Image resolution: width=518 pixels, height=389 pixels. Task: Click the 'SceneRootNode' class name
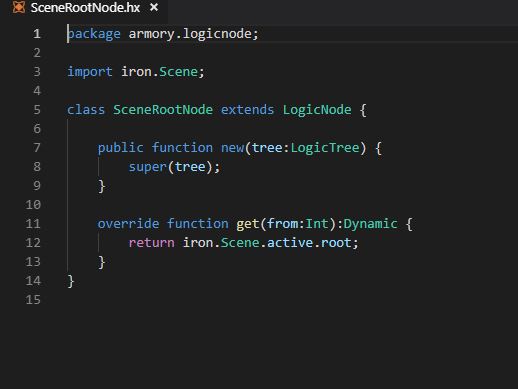tap(163, 110)
